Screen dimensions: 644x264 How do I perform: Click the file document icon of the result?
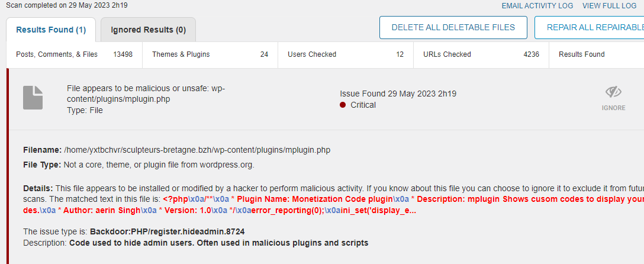point(33,98)
